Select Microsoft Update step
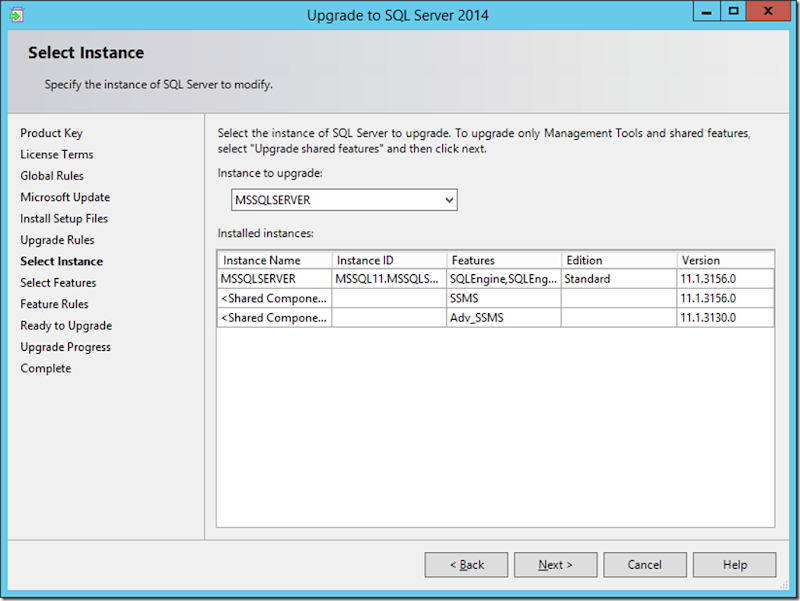 65,197
